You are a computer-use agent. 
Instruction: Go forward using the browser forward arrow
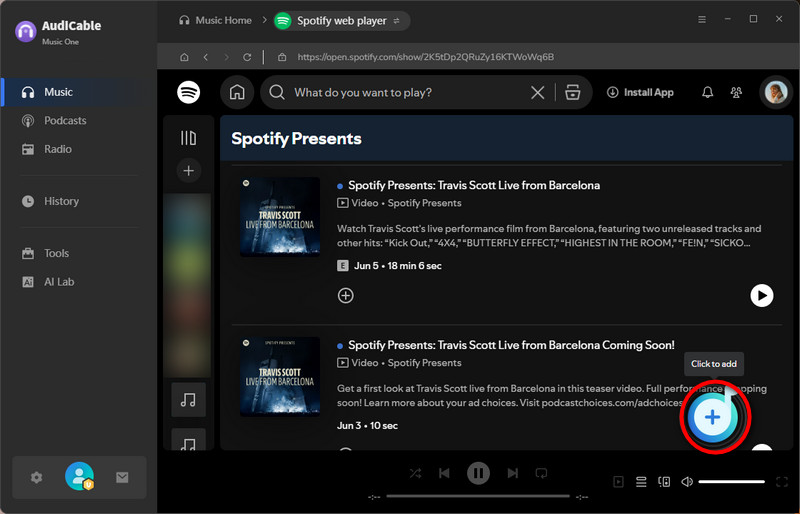pyautogui.click(x=227, y=57)
